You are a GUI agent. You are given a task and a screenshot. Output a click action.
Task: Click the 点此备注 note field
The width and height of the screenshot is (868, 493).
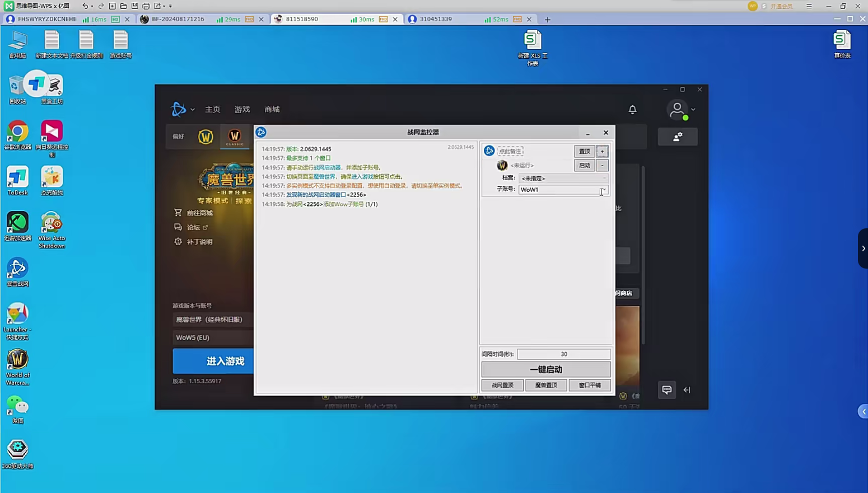tap(510, 151)
